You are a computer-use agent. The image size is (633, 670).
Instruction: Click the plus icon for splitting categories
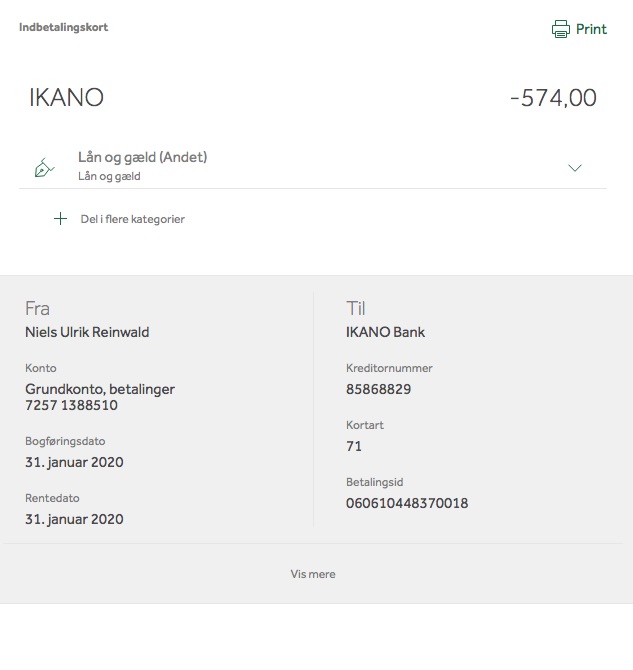click(60, 218)
